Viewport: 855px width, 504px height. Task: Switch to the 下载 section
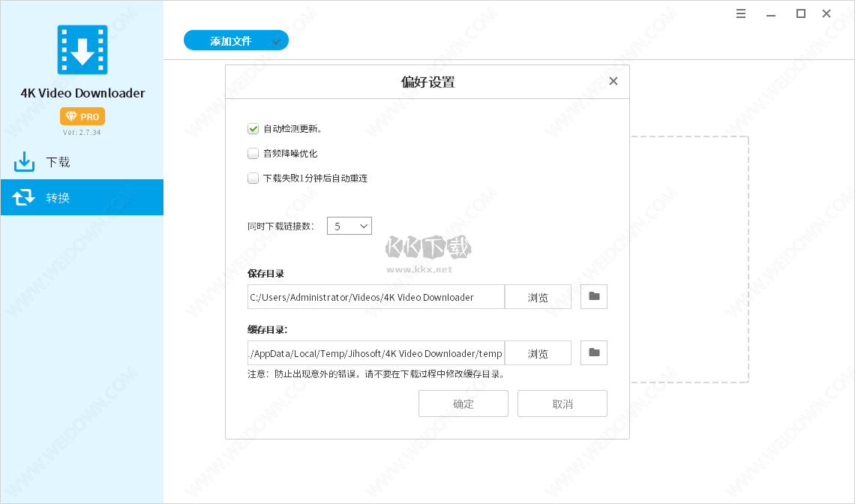(x=56, y=161)
